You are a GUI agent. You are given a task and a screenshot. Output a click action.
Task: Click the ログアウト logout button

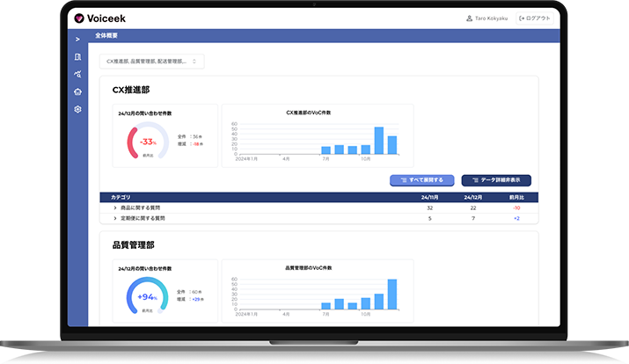click(534, 18)
